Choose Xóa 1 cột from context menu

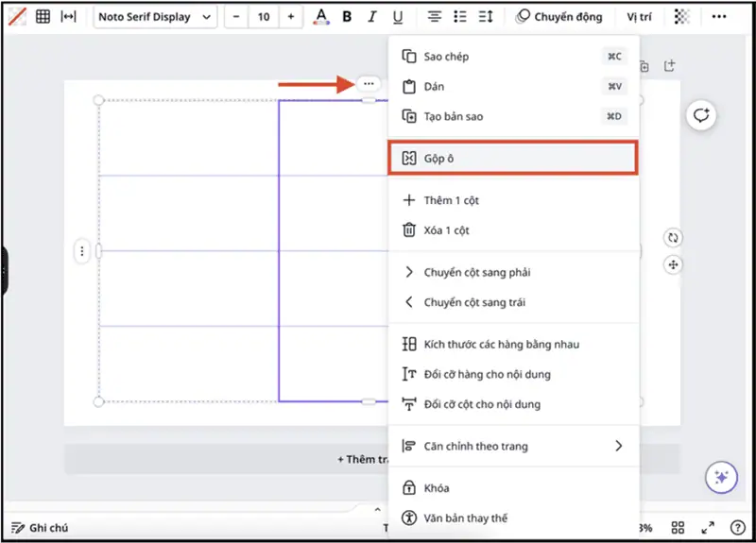click(x=446, y=230)
